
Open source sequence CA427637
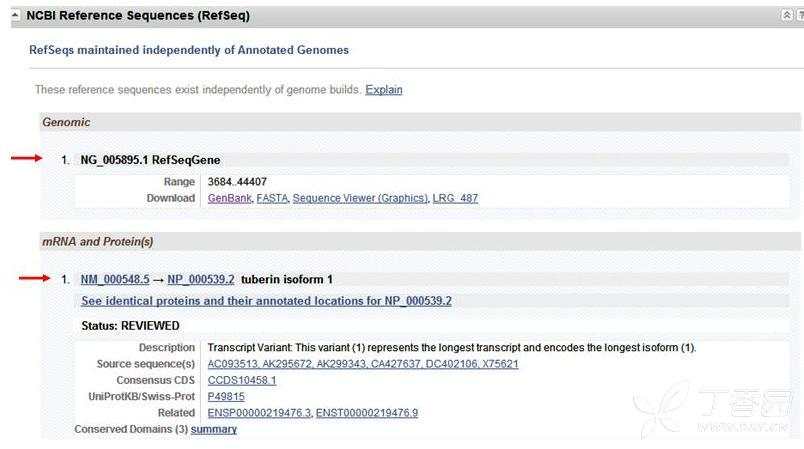(x=395, y=364)
